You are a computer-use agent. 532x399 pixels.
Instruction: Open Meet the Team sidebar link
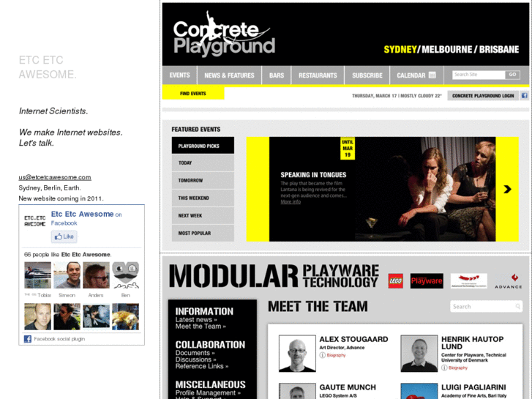coord(201,327)
